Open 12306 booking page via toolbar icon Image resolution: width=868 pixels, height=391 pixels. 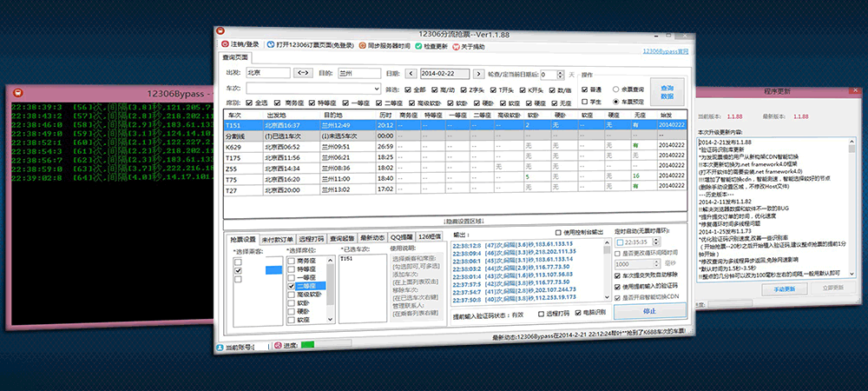(x=270, y=44)
